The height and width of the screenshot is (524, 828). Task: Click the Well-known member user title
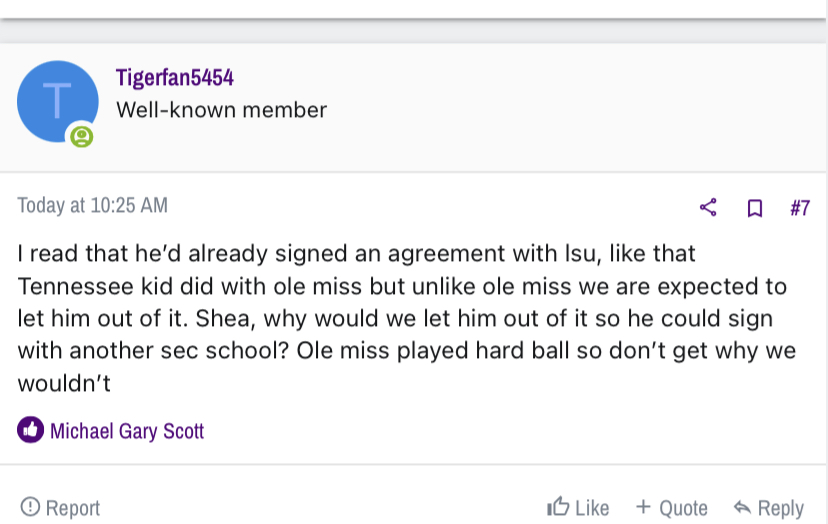click(x=222, y=110)
